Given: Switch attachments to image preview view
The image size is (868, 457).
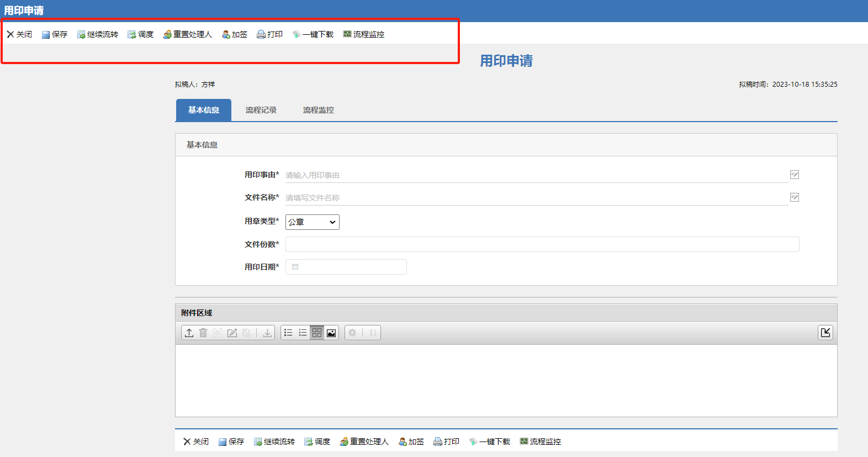Looking at the screenshot, I should coord(331,333).
